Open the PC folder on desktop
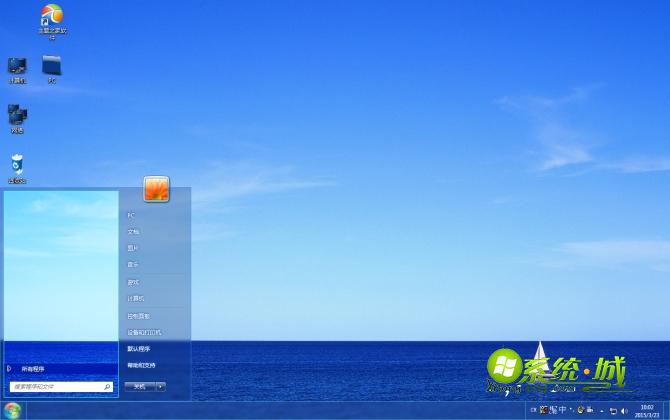 pos(52,67)
